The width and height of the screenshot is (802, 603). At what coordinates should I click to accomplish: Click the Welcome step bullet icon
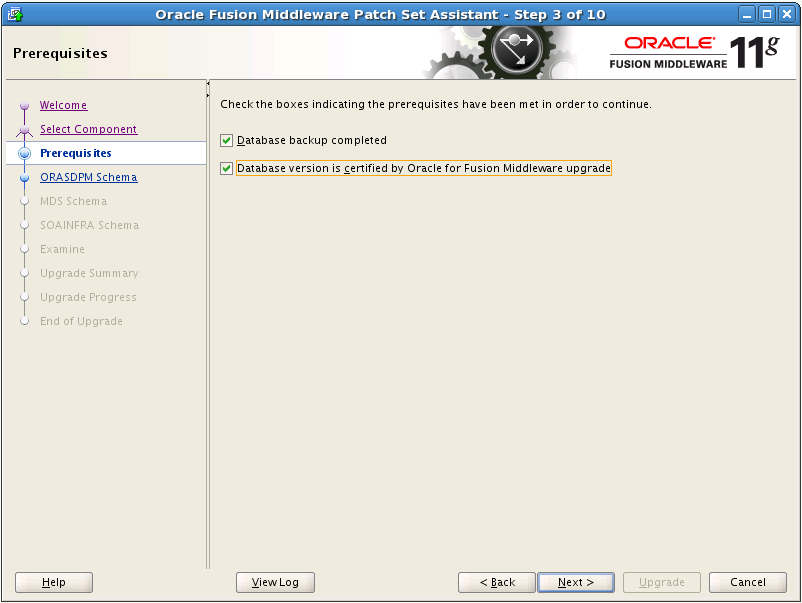pos(24,106)
